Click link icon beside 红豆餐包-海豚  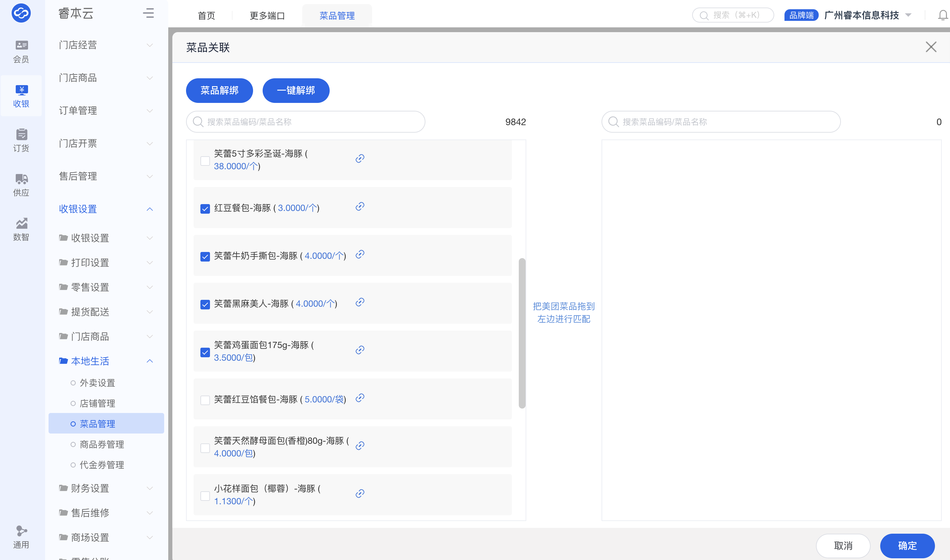(x=360, y=206)
